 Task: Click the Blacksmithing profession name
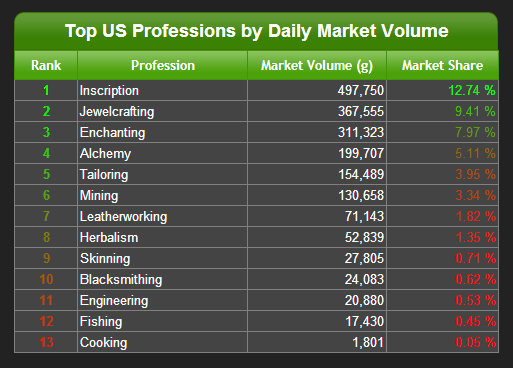pyautogui.click(x=121, y=280)
